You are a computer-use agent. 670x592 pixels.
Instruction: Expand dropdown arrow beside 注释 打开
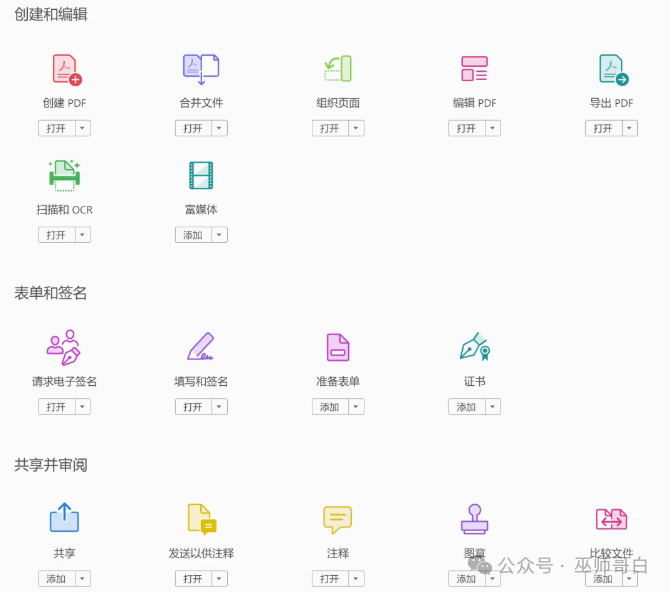coord(356,578)
